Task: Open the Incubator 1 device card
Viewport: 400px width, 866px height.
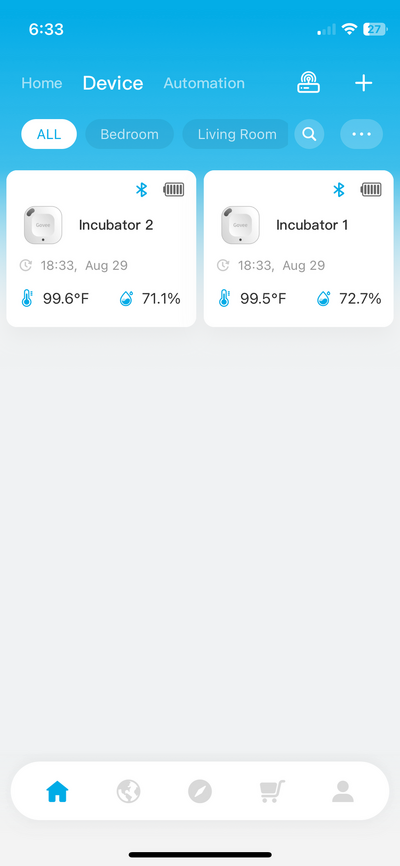Action: click(x=298, y=249)
